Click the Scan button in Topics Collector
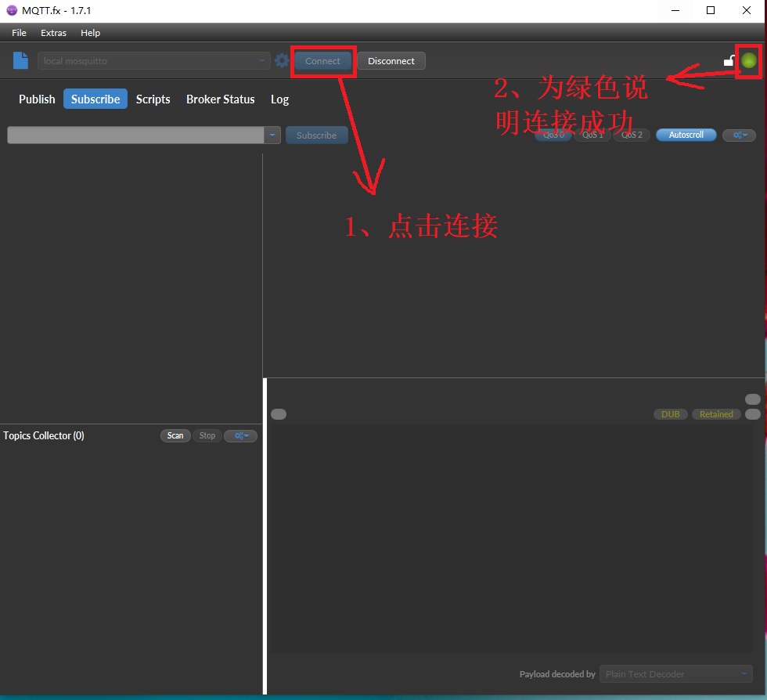The height and width of the screenshot is (700, 767). click(175, 435)
